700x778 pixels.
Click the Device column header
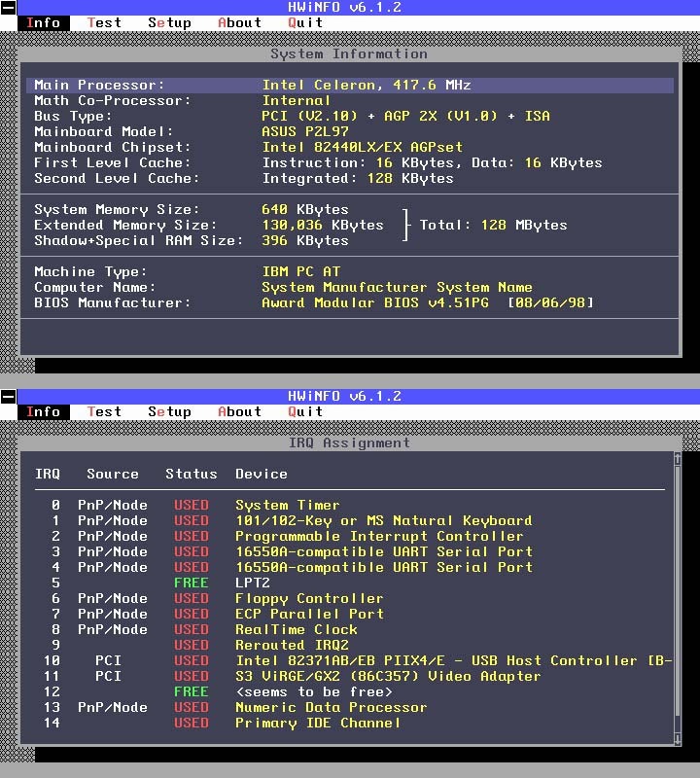[x=262, y=474]
